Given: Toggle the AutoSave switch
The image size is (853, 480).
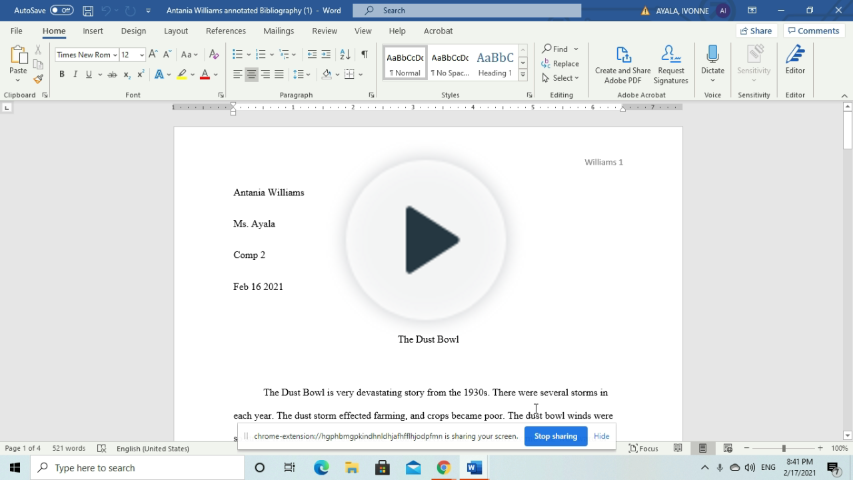Looking at the screenshot, I should 62,10.
